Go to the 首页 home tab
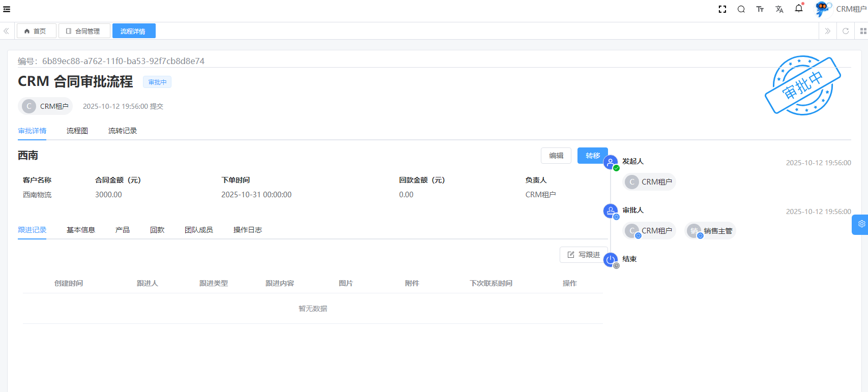 [36, 31]
